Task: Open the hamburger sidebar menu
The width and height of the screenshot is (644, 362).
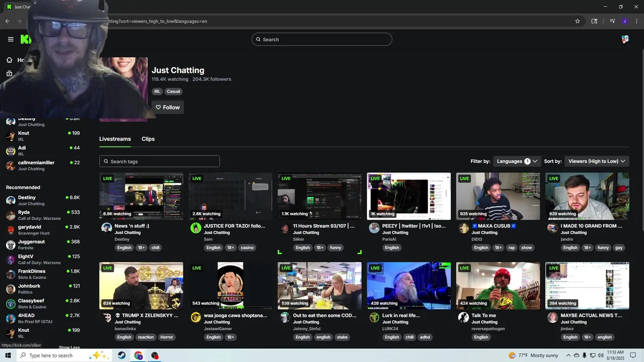Action: [11, 39]
